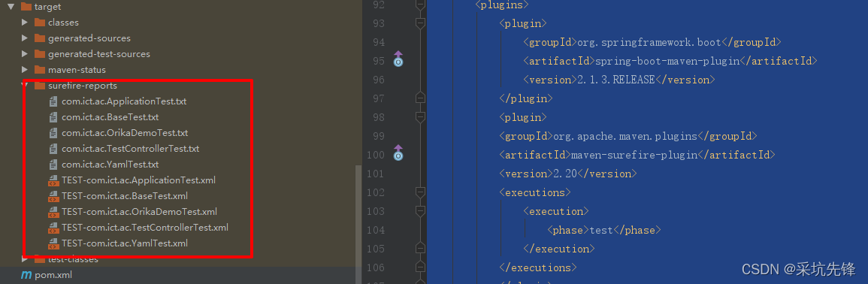Viewport: 868px width, 284px height.
Task: Select the surefire-reports folder name
Action: click(x=83, y=86)
